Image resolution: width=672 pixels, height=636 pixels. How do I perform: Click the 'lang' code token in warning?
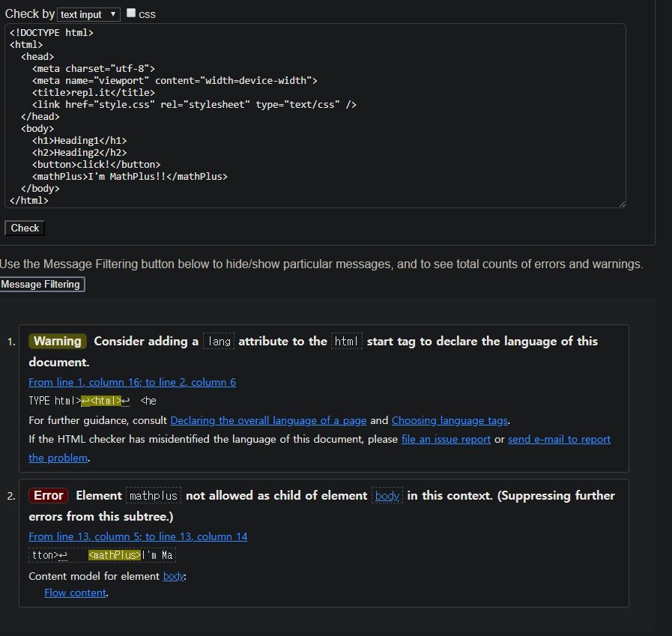click(219, 342)
